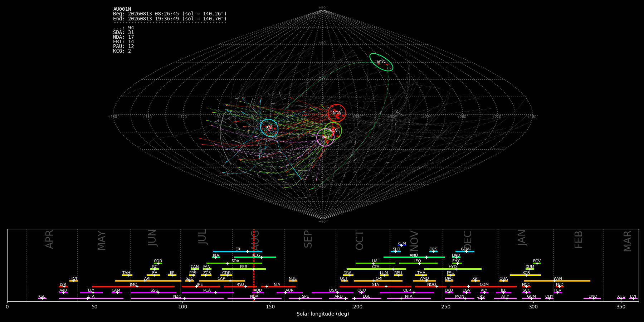Click the ETA shower bar

(x=91, y=298)
